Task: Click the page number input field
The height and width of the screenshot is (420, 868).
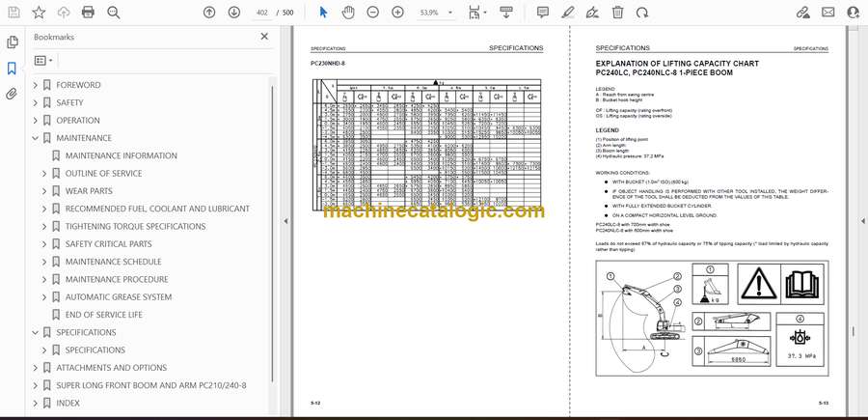Action: coord(263,13)
